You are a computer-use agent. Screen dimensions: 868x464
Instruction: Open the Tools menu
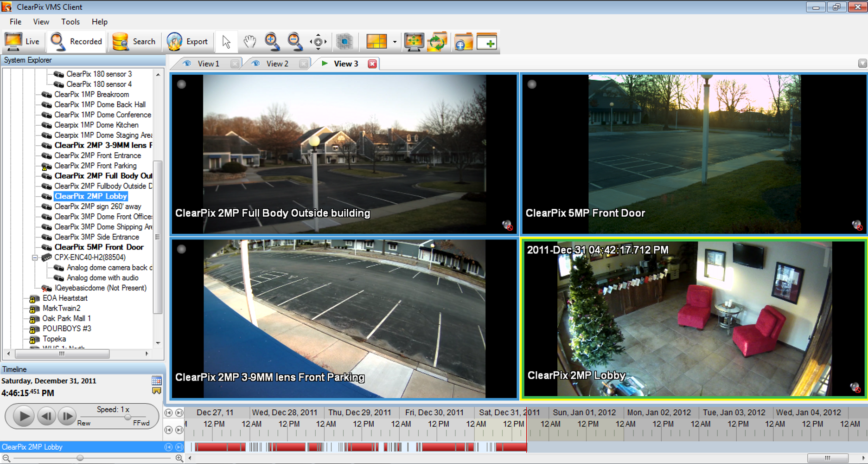70,21
